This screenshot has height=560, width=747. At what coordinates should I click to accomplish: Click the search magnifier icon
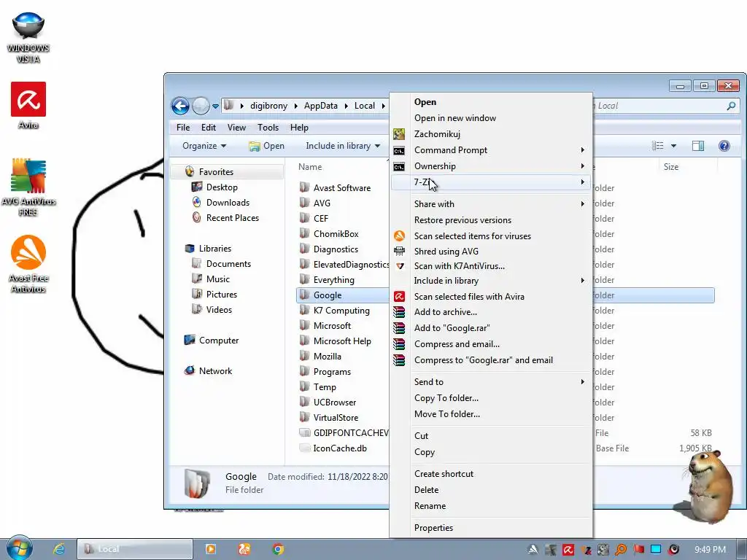click(731, 106)
